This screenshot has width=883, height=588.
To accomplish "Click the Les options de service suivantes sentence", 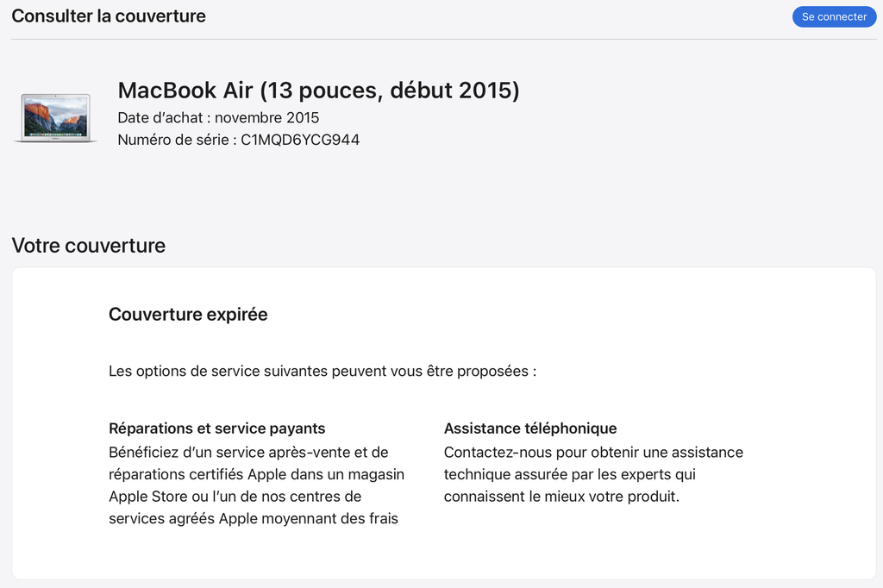I will coord(323,371).
